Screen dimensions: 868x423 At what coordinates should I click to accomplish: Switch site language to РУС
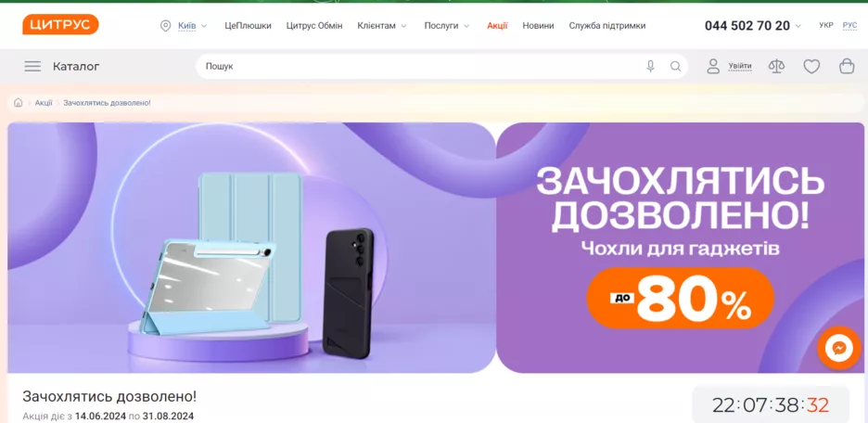(x=849, y=25)
